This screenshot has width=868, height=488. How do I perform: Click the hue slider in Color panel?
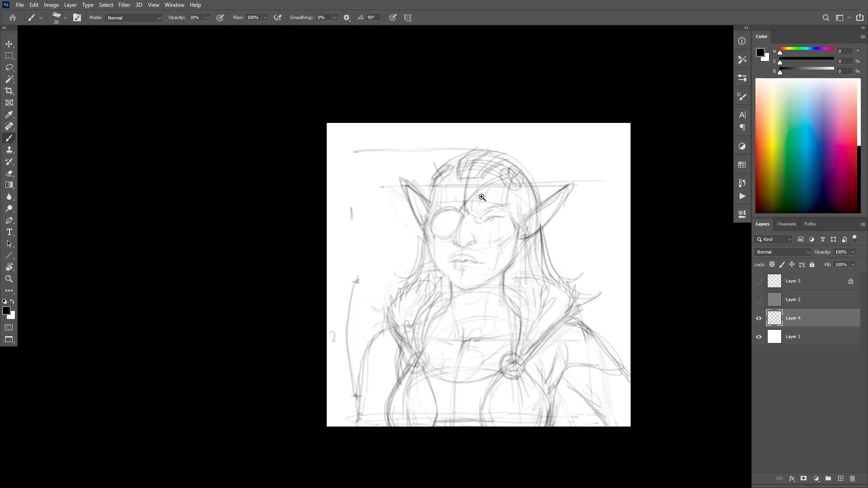pyautogui.click(x=807, y=48)
